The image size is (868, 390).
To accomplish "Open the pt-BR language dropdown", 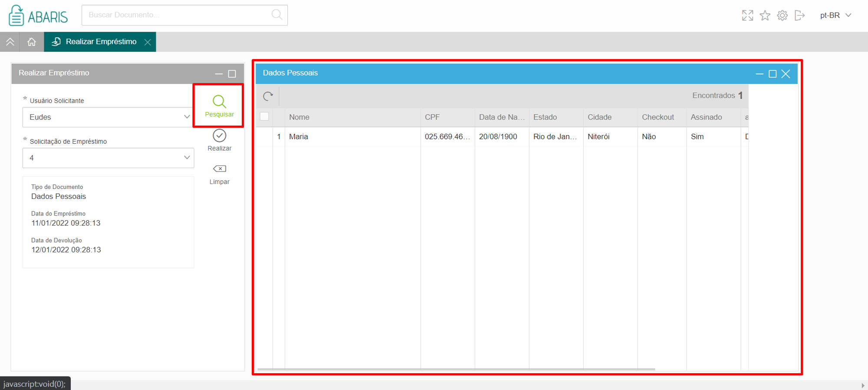I will pos(836,15).
